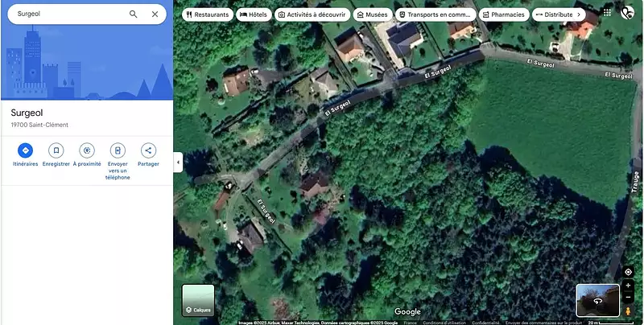Open the Street View thumbnail preview
Image resolution: width=644 pixels, height=325 pixels.
pos(597,300)
